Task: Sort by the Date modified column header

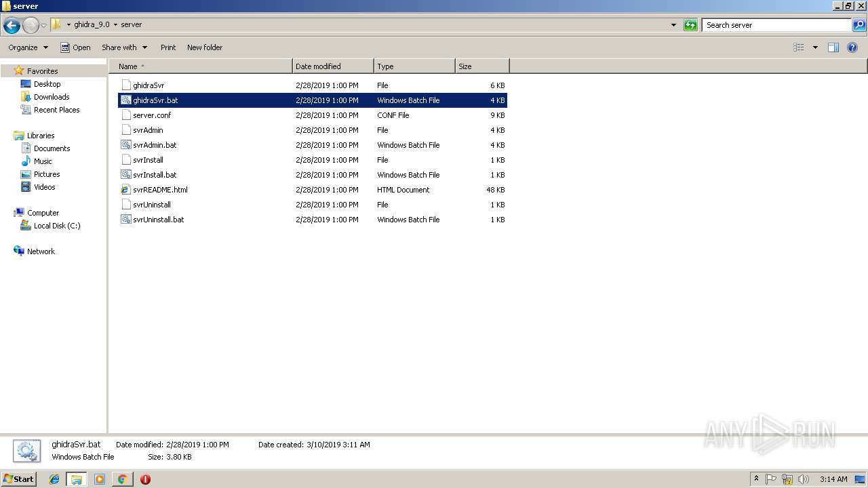Action: (x=333, y=66)
